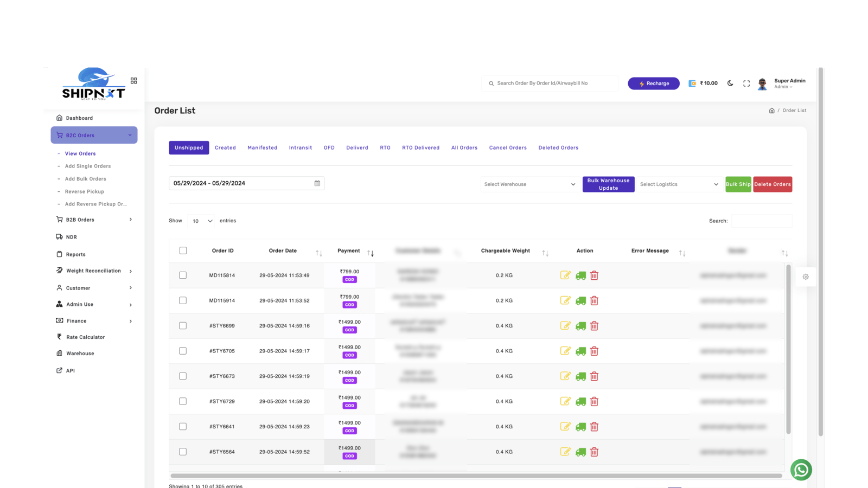Image resolution: width=868 pixels, height=488 pixels.
Task: Click the grid menu icon beside the logo
Action: (134, 81)
